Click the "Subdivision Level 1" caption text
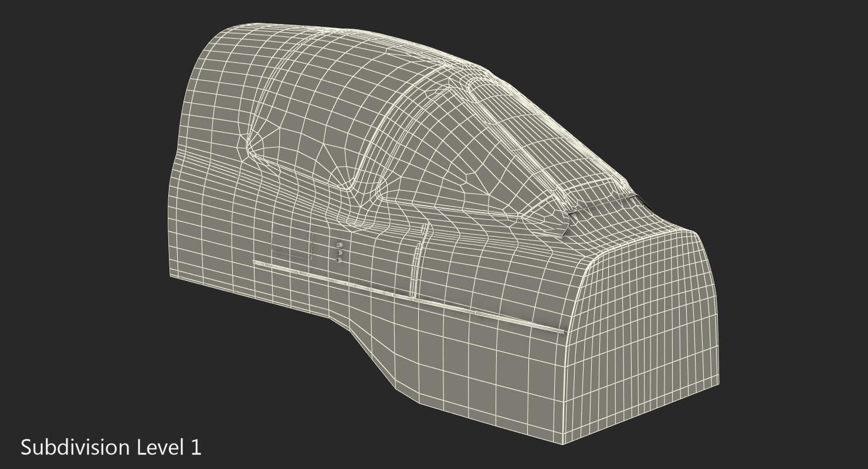Image resolution: width=868 pixels, height=469 pixels. [111, 447]
